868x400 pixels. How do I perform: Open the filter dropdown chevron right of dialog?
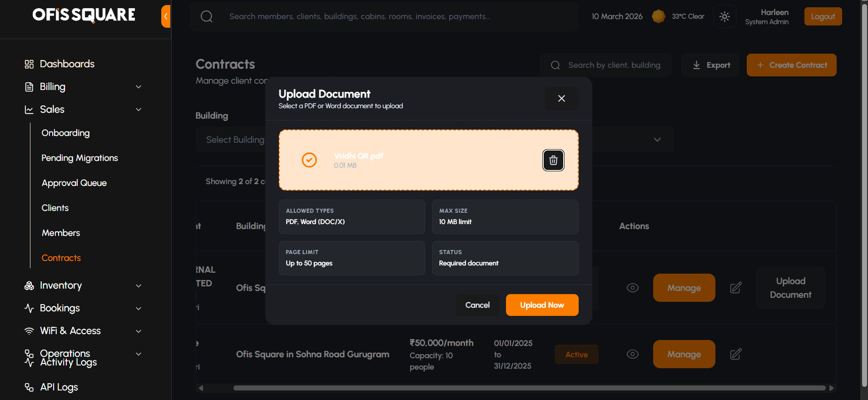(657, 140)
